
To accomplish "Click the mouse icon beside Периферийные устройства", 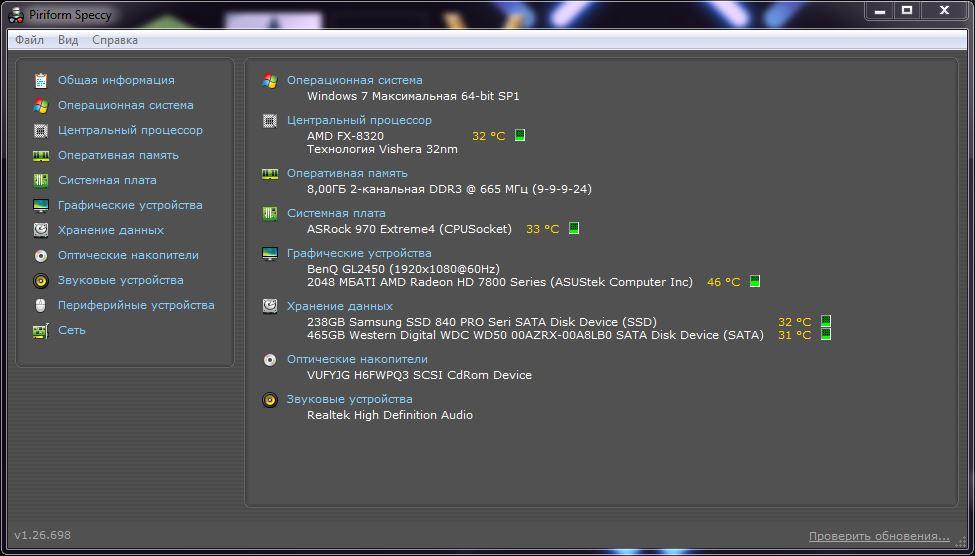I will 41,305.
